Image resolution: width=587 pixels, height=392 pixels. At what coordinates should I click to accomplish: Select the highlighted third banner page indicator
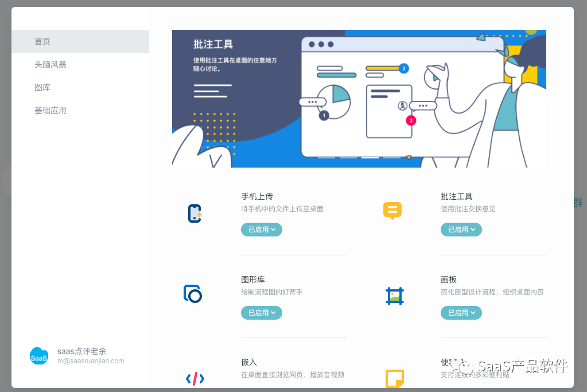(x=370, y=158)
